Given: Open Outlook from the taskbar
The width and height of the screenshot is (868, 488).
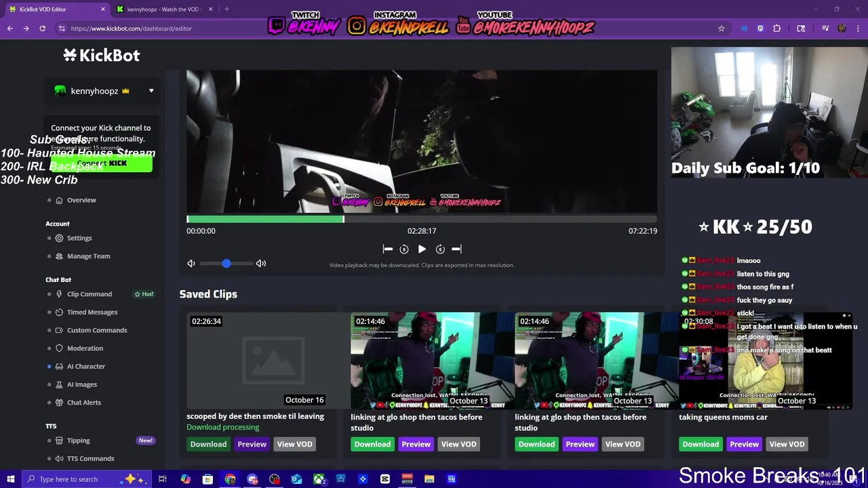Looking at the screenshot, I should tap(296, 479).
